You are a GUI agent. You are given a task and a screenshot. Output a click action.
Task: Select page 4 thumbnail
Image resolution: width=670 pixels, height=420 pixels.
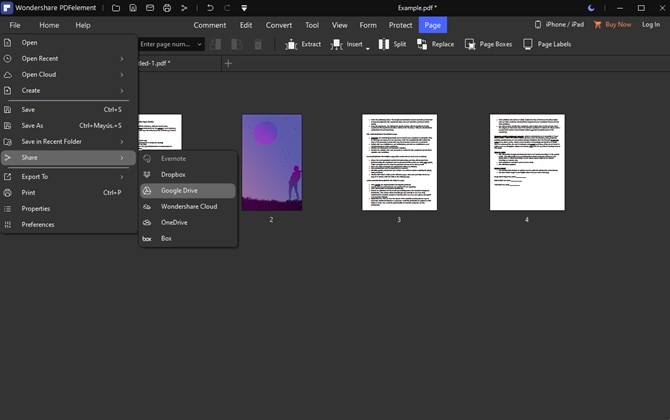tap(527, 162)
